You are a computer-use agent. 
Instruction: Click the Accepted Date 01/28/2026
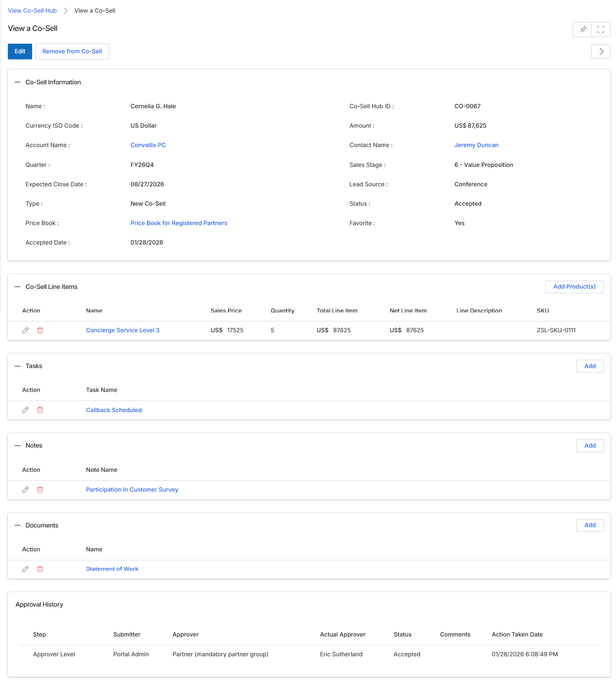point(147,243)
